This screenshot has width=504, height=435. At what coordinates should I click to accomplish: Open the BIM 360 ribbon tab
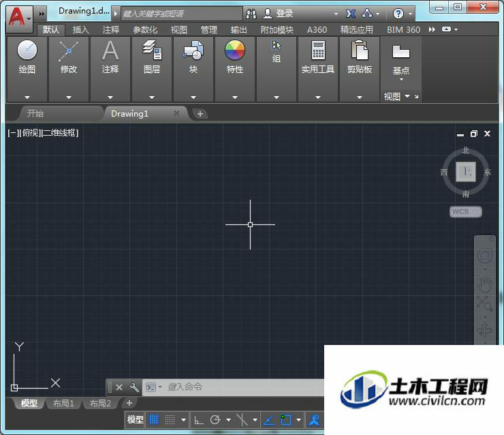[x=403, y=30]
